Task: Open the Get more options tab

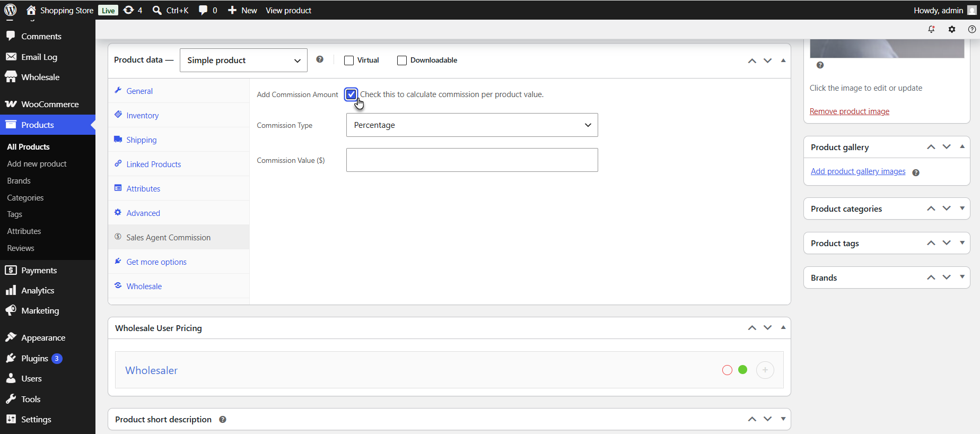Action: click(x=179, y=262)
